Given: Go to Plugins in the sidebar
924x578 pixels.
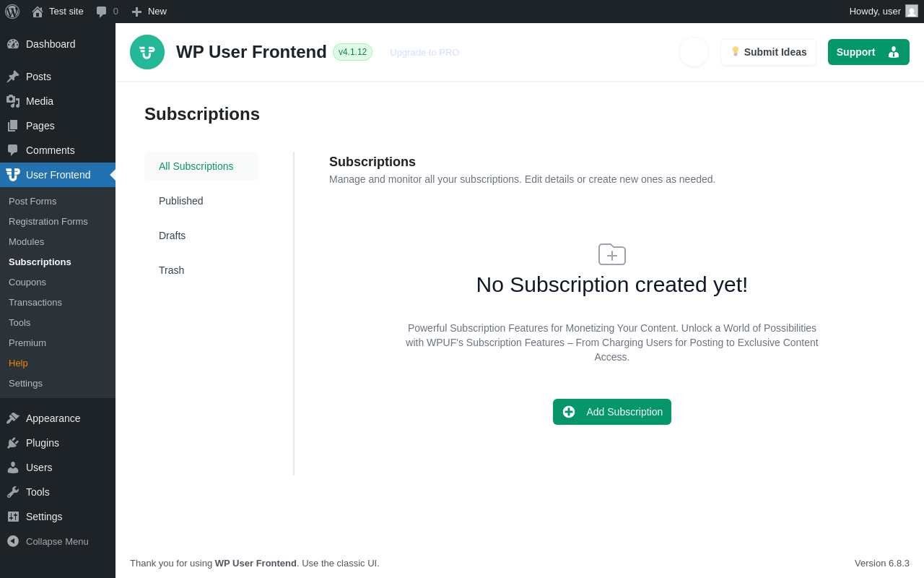Looking at the screenshot, I should pos(43,443).
